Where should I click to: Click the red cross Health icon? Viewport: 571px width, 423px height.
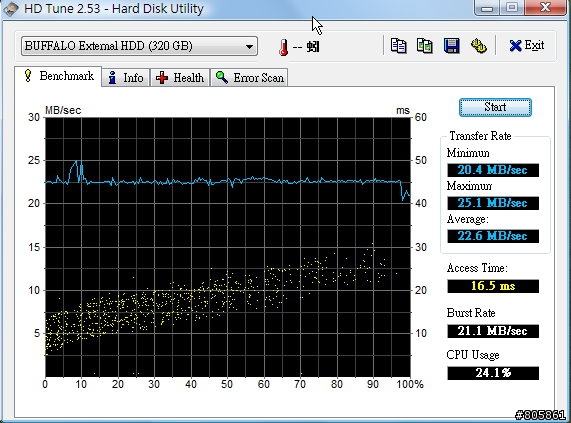pyautogui.click(x=162, y=78)
